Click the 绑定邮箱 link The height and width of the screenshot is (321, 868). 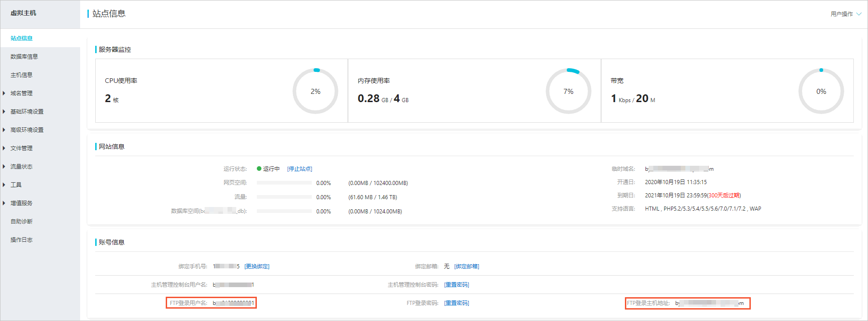(x=467, y=267)
